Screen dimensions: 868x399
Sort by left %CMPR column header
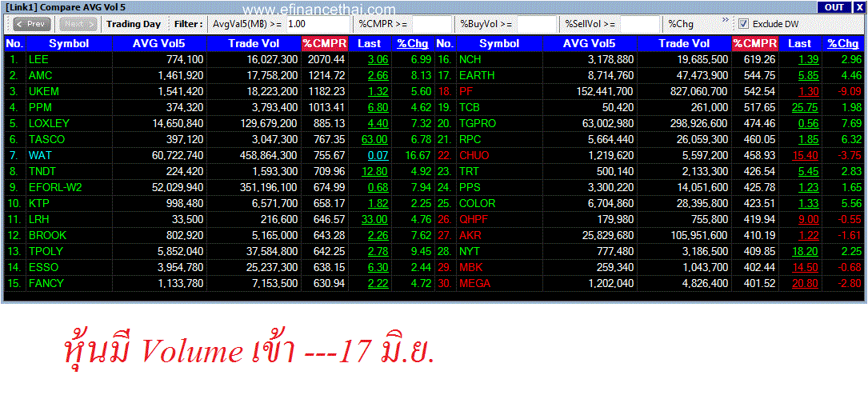point(325,44)
